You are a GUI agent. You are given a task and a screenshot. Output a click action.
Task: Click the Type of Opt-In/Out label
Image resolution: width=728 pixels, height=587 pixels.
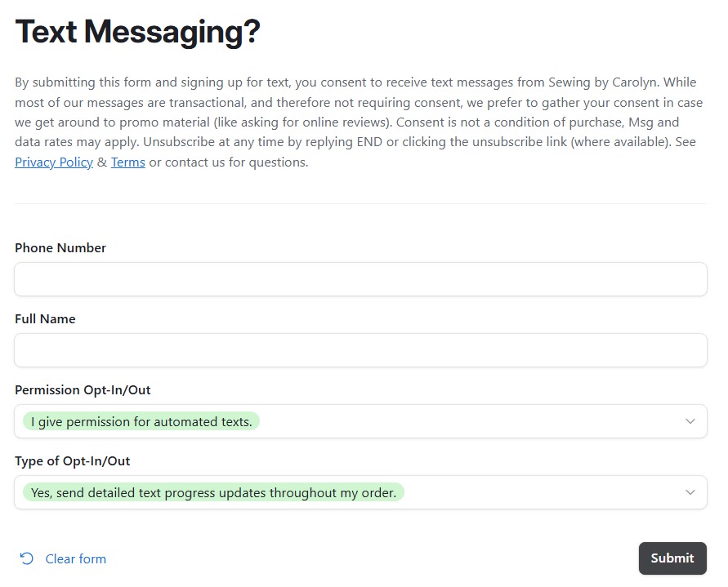[71, 460]
